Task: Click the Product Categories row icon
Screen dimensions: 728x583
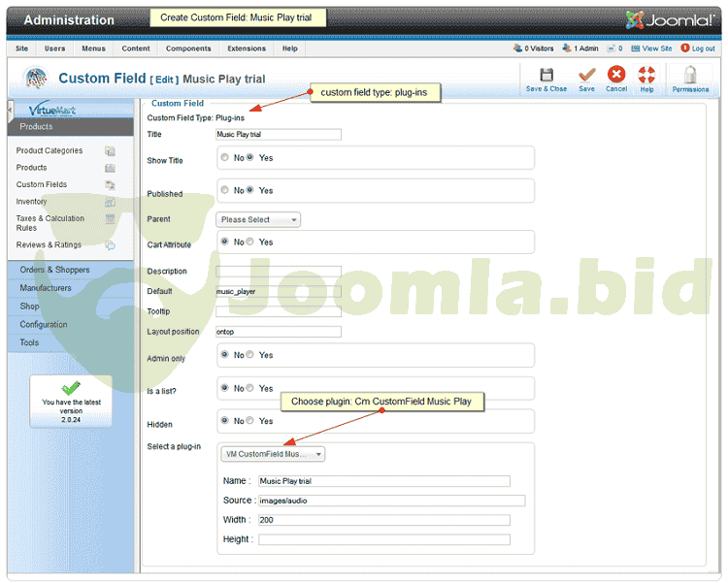Action: [x=110, y=151]
